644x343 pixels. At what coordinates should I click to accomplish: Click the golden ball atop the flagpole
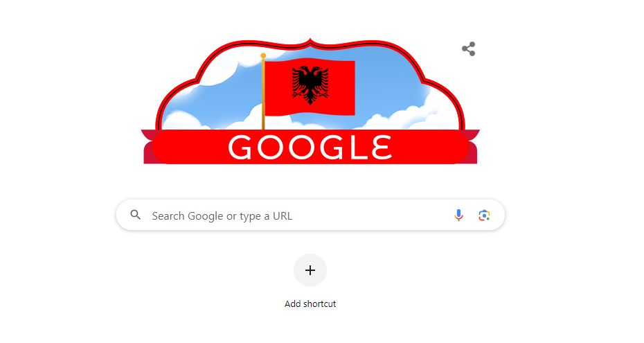263,55
